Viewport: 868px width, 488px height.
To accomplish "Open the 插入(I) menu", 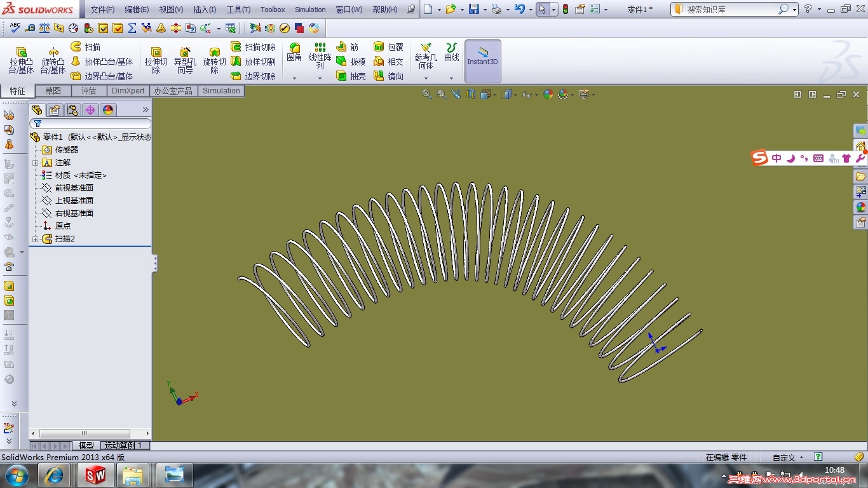I will 205,10.
